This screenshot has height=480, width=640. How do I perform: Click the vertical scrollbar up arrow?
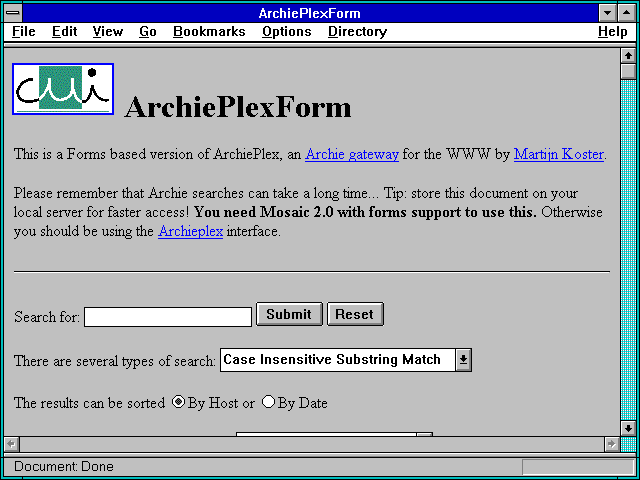tap(628, 56)
